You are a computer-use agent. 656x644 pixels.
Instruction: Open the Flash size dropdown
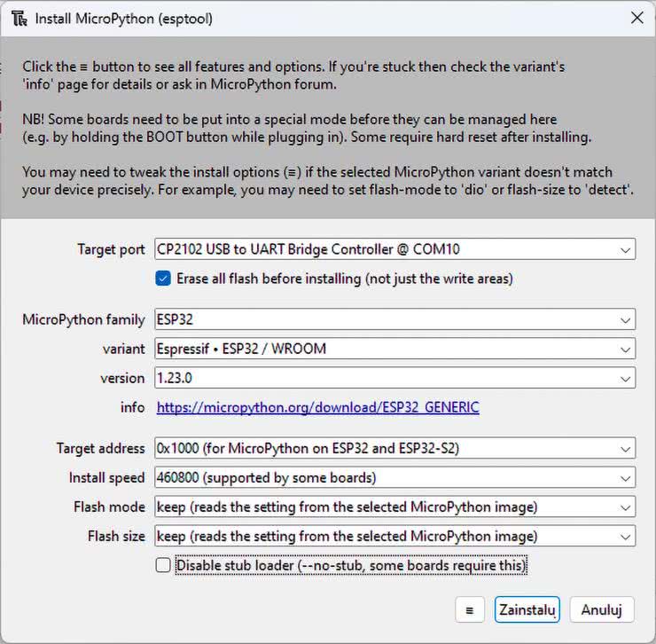(x=626, y=537)
